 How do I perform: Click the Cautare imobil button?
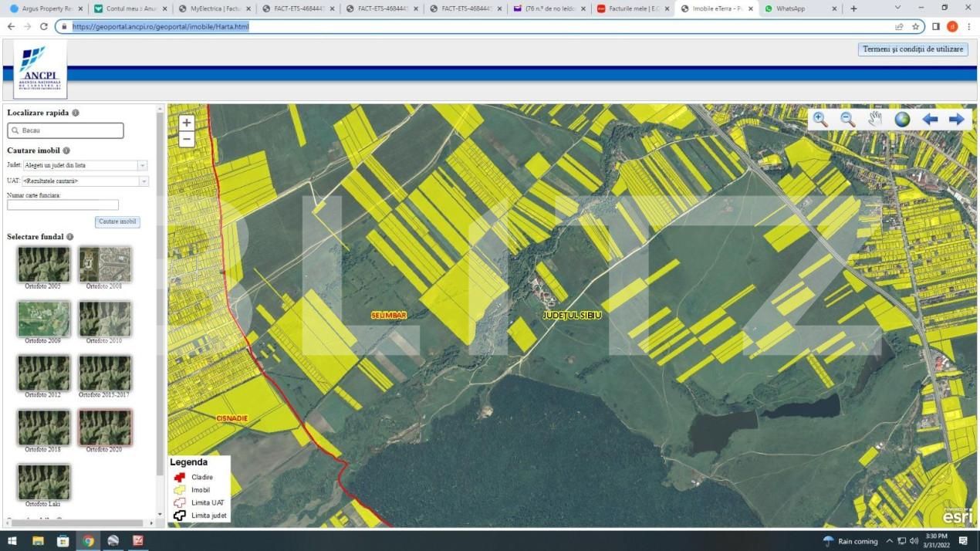[x=117, y=221]
